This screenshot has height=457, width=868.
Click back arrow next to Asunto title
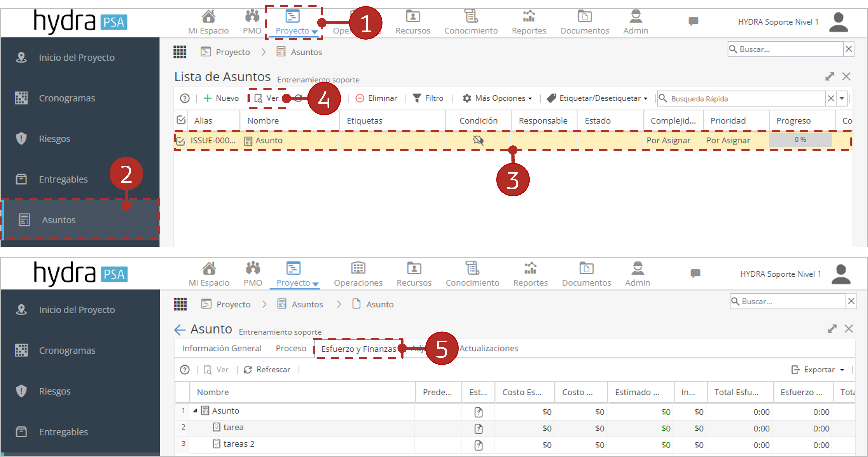180,330
